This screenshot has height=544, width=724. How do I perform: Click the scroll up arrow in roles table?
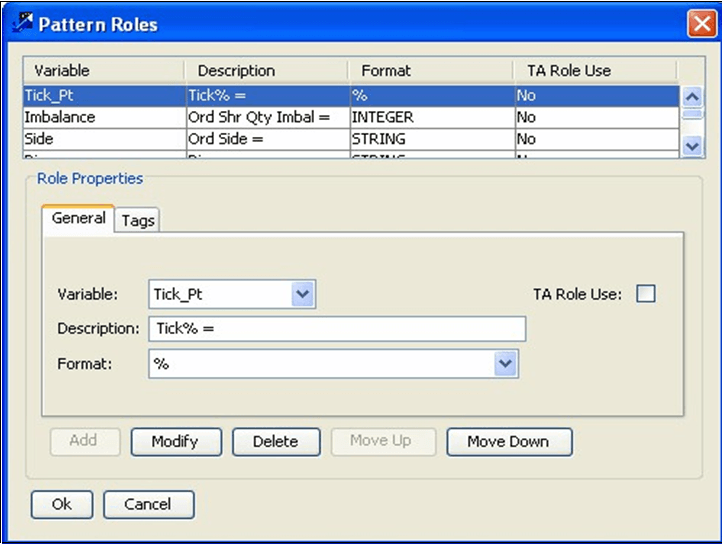(x=692, y=97)
